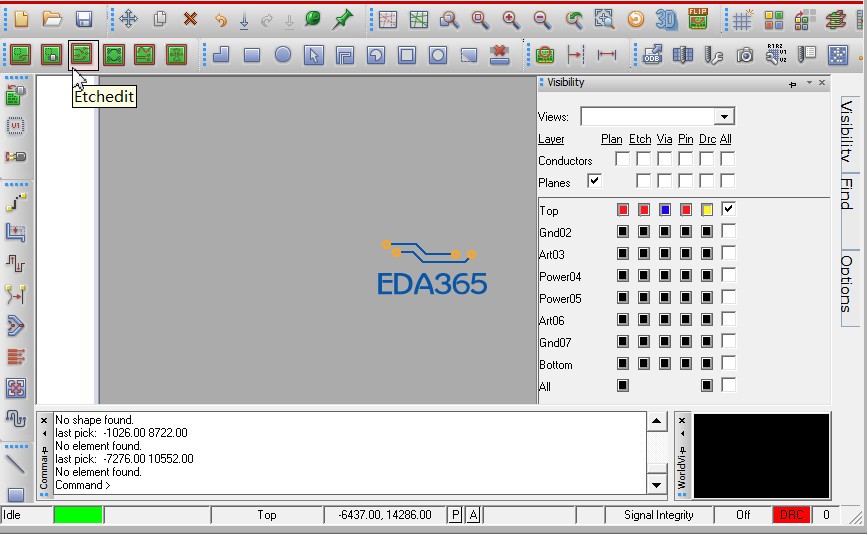Click the Via column header
The width and height of the screenshot is (867, 534).
click(664, 139)
